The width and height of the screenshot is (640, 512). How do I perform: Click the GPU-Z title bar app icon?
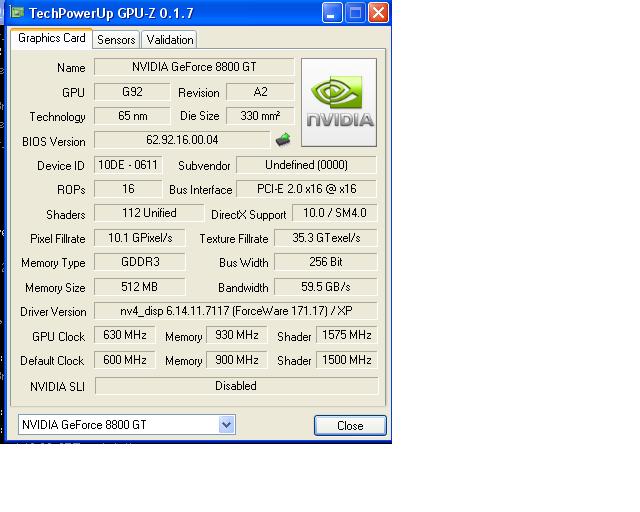[17, 13]
